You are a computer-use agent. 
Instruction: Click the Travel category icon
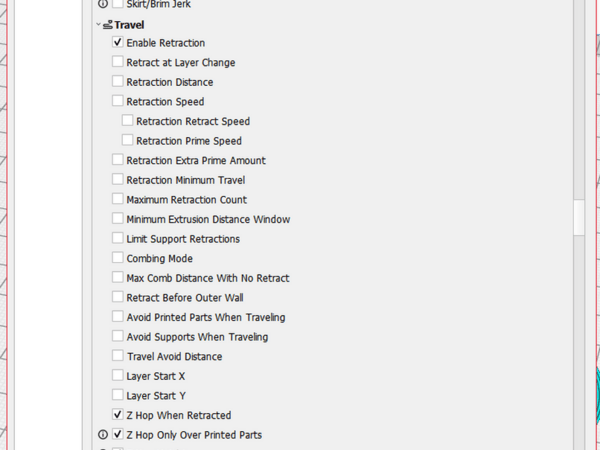[107, 23]
